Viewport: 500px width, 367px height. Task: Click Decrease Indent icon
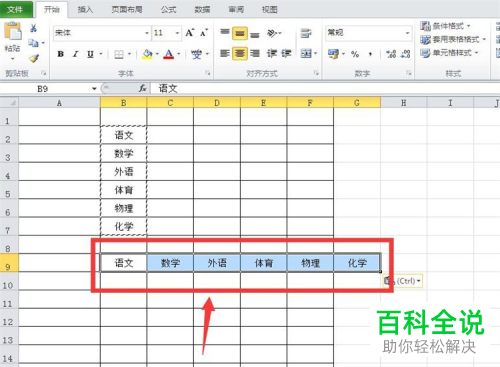tap(272, 53)
